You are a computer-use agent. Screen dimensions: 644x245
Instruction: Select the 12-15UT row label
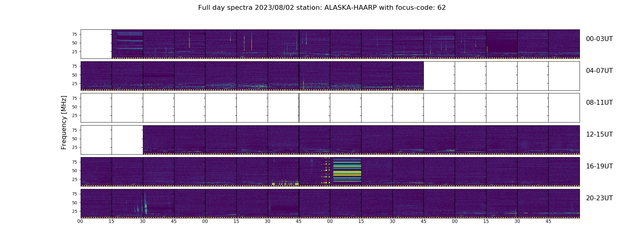tap(599, 134)
